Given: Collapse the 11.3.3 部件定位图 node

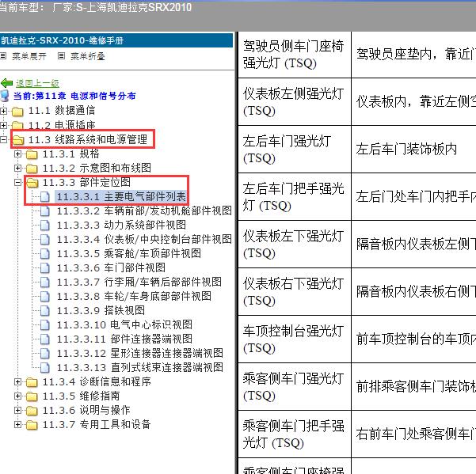Looking at the screenshot, I should pos(17,182).
